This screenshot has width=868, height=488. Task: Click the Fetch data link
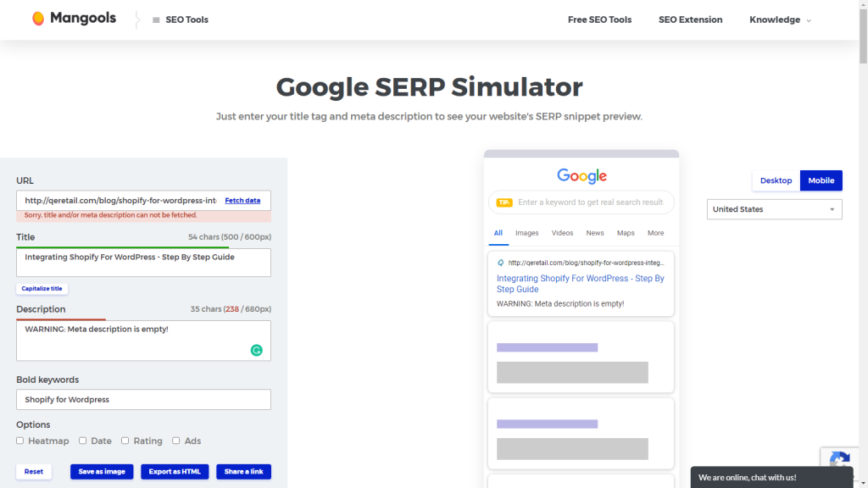(x=242, y=200)
